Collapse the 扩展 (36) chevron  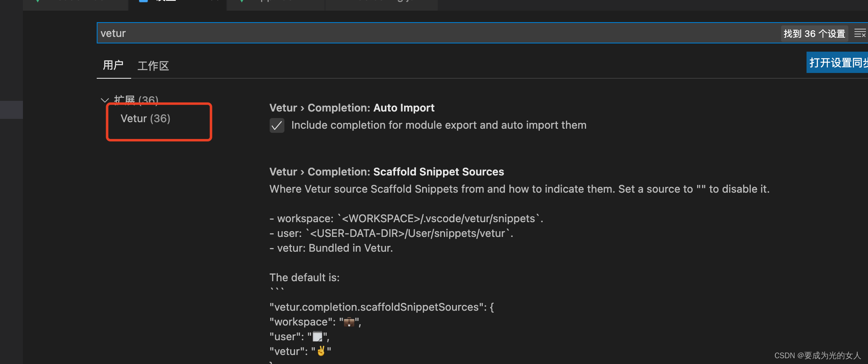coord(105,100)
